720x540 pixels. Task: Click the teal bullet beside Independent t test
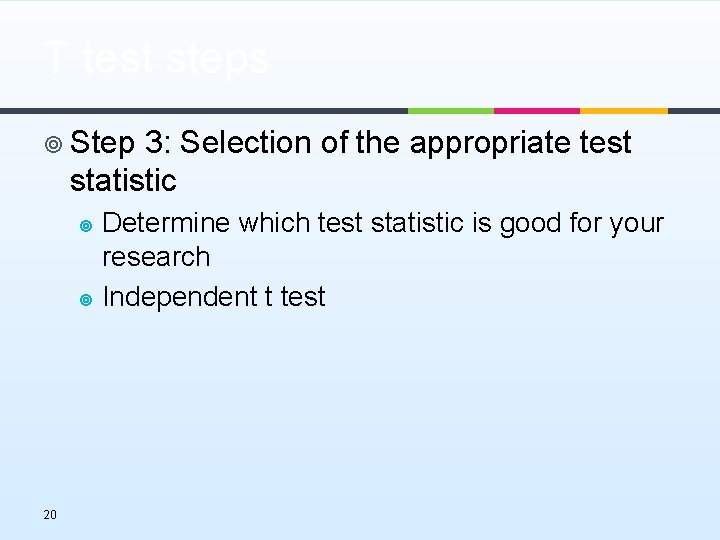(x=86, y=300)
